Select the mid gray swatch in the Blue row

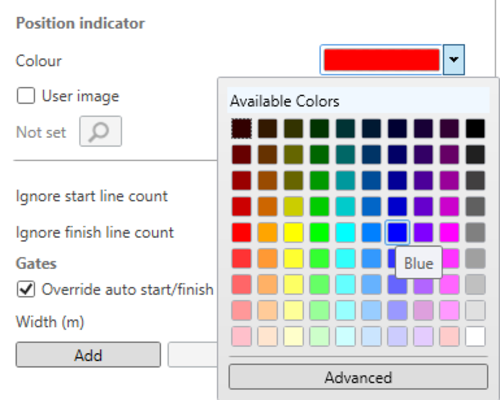click(475, 232)
